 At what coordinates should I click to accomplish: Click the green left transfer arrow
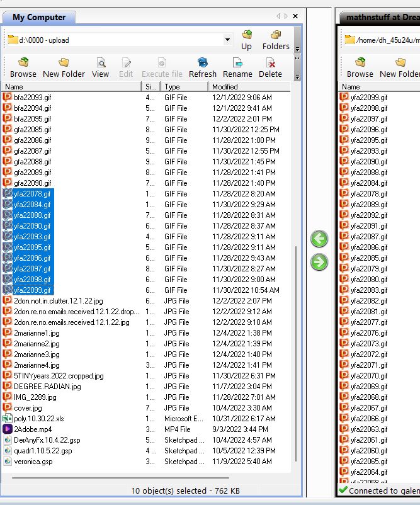[x=320, y=239]
